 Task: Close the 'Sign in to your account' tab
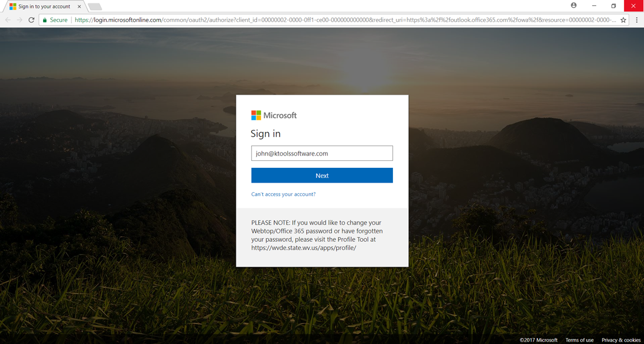coord(79,7)
